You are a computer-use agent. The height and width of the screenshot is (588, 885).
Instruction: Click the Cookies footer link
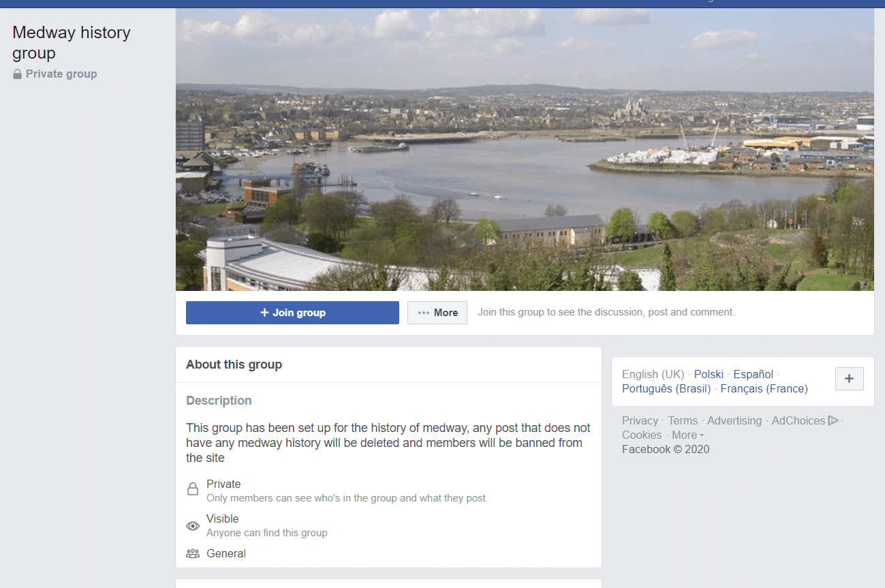coord(642,435)
